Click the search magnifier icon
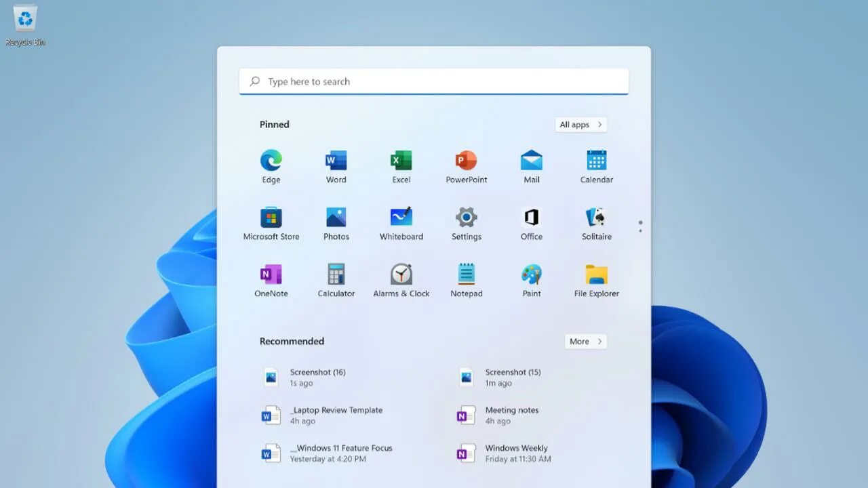The image size is (868, 488). click(255, 81)
